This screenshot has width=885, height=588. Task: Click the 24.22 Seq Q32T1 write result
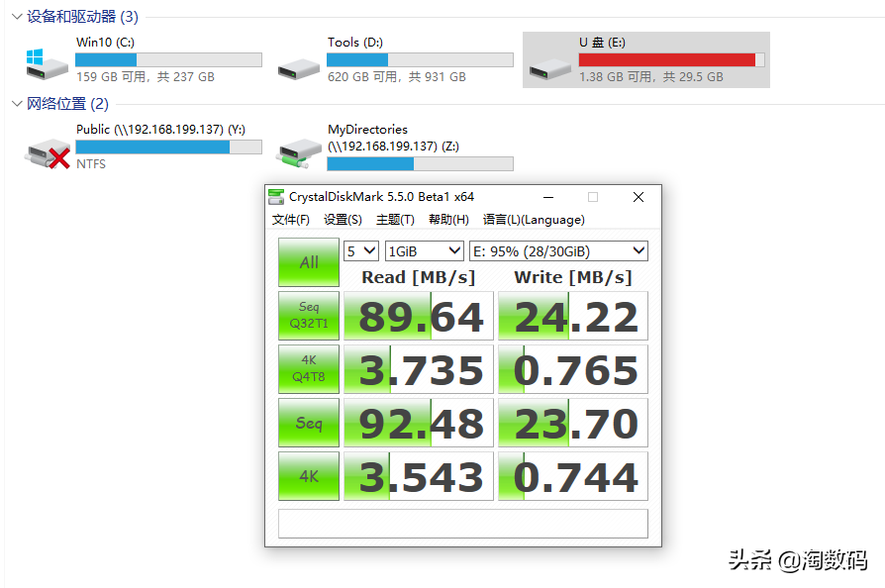tap(573, 316)
